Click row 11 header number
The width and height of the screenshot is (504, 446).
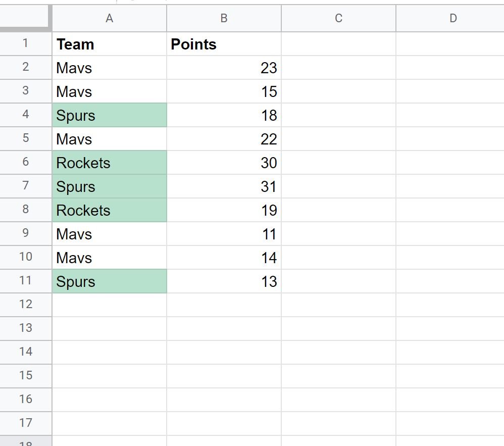[x=26, y=281]
